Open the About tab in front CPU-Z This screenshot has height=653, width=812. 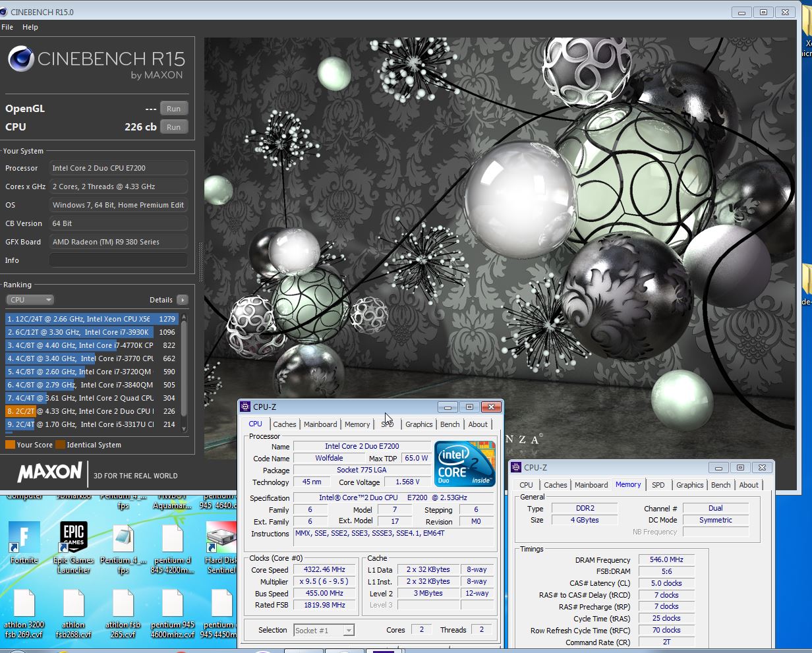(x=478, y=424)
